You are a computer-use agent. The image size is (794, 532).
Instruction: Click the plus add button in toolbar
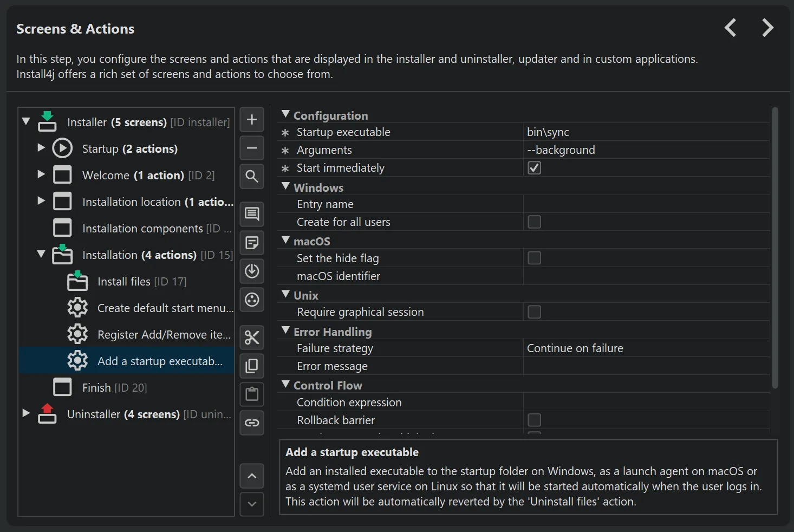(x=252, y=120)
